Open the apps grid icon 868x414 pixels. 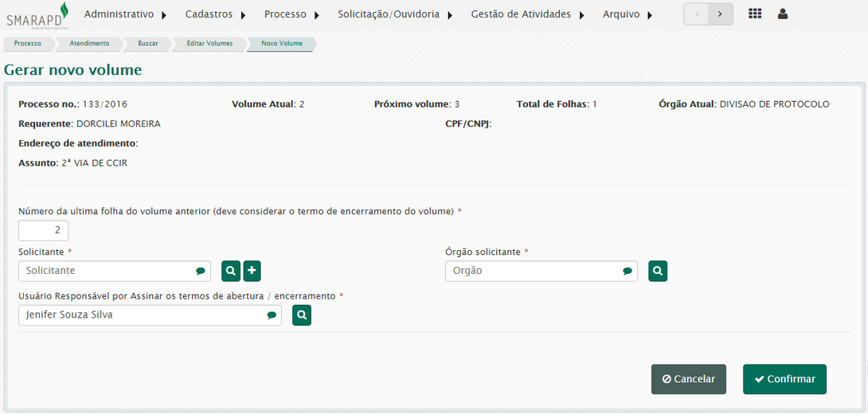pyautogui.click(x=755, y=14)
